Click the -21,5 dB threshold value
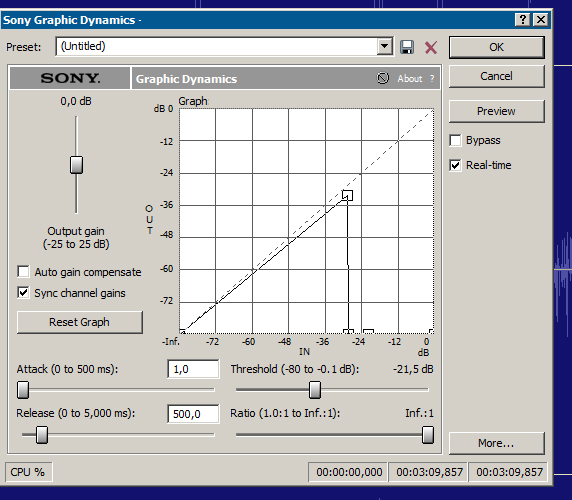The image size is (572, 500). pos(413,369)
